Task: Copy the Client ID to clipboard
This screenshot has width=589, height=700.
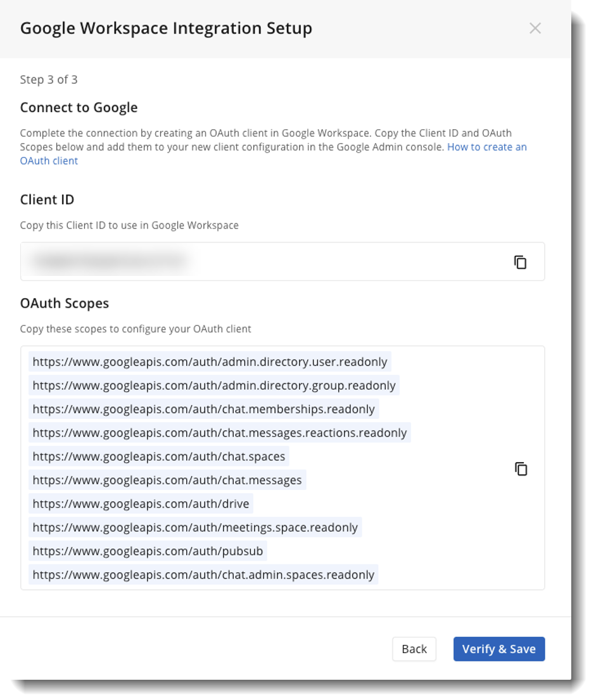Action: [x=520, y=262]
